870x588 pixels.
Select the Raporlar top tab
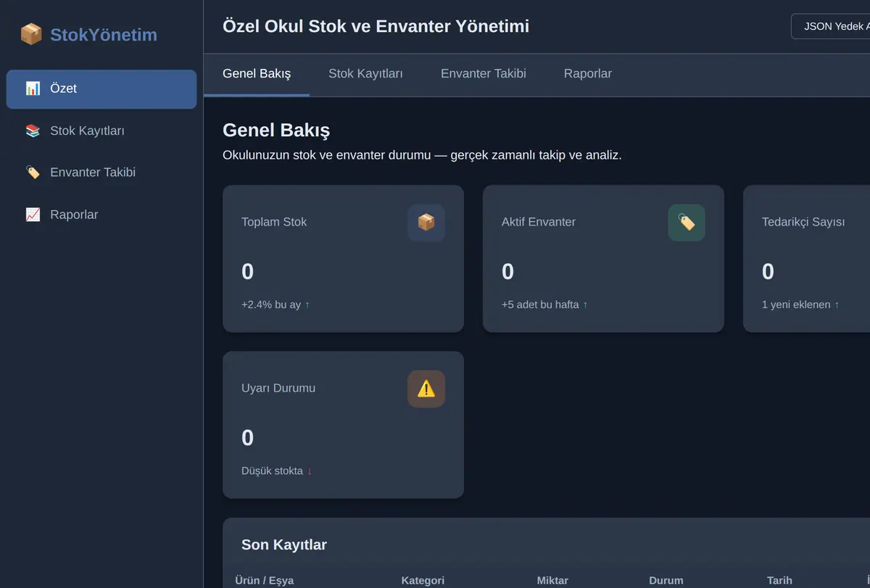click(588, 74)
